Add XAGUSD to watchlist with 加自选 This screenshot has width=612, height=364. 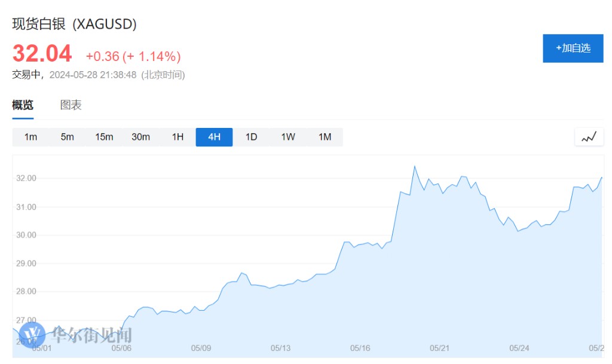pos(573,48)
